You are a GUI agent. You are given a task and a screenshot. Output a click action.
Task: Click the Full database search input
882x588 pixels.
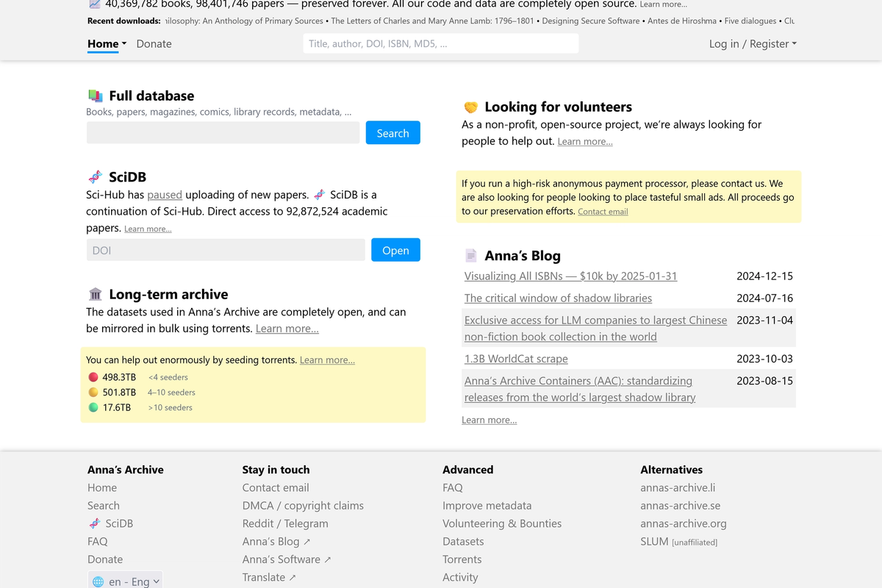[223, 133]
